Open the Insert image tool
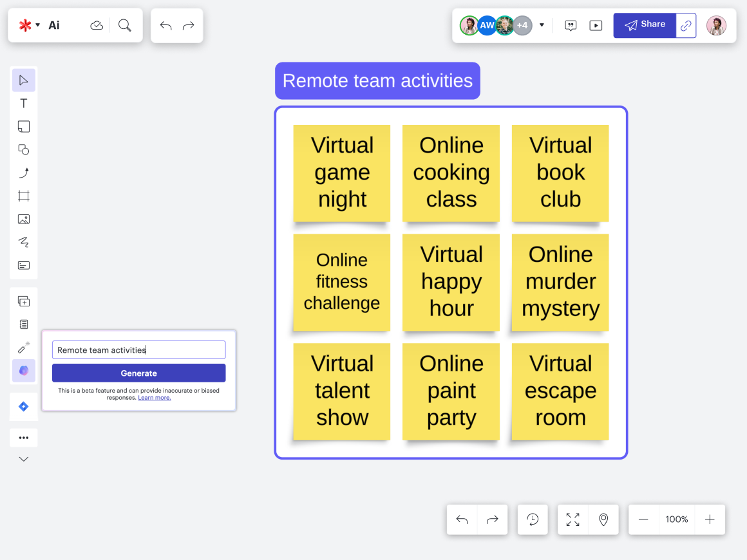747x560 pixels. click(24, 219)
